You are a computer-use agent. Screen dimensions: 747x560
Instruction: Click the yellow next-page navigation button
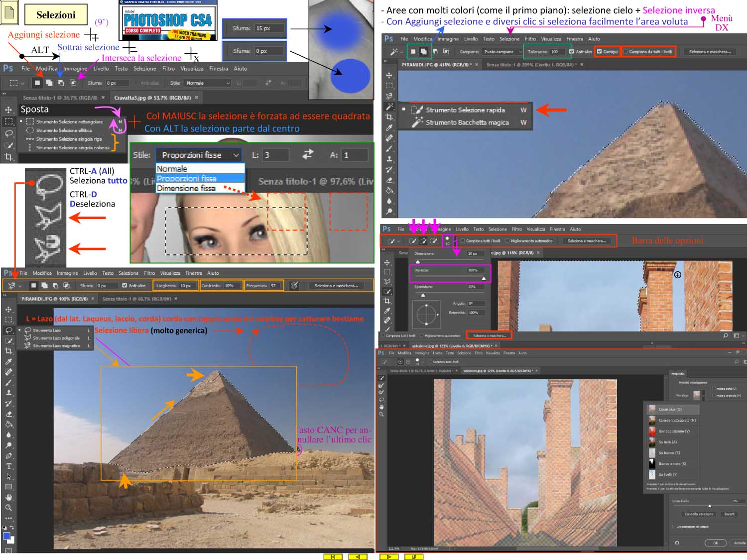[x=389, y=557]
